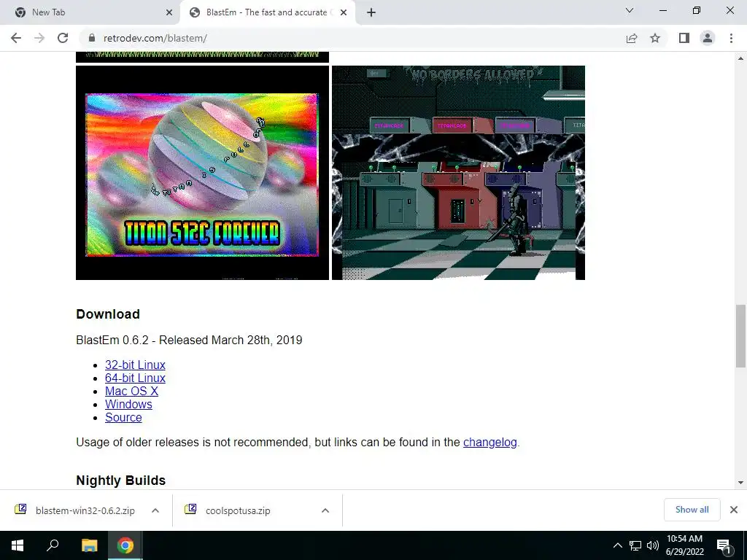Open the 64-bit Linux download link
This screenshot has height=560, width=747.
point(135,378)
